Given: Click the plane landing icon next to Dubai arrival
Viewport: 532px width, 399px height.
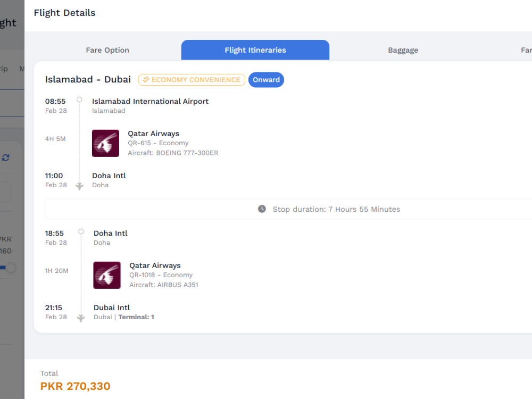Looking at the screenshot, I should 81,318.
